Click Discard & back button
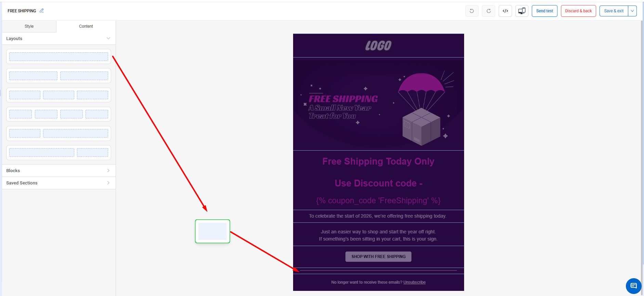 pos(578,11)
